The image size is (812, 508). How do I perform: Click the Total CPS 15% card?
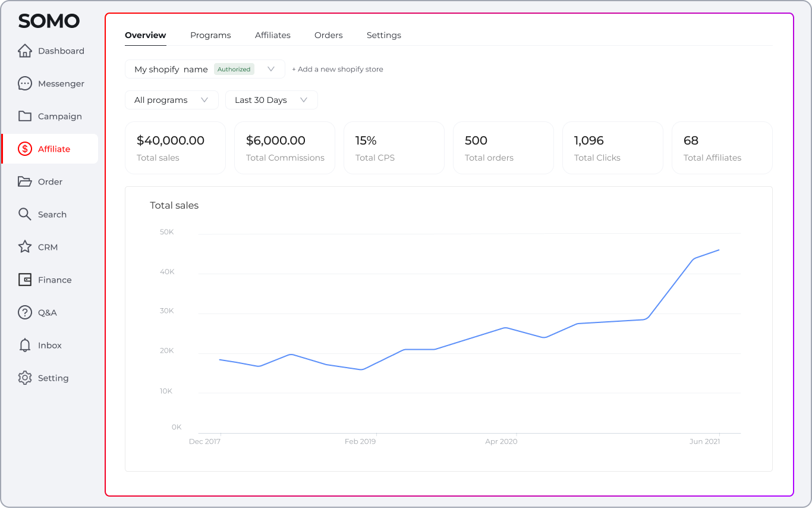pyautogui.click(x=394, y=148)
